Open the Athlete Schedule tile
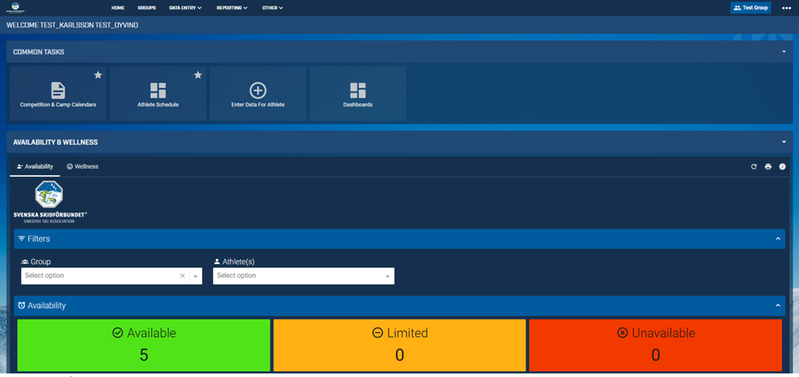799x377 pixels. tap(158, 94)
